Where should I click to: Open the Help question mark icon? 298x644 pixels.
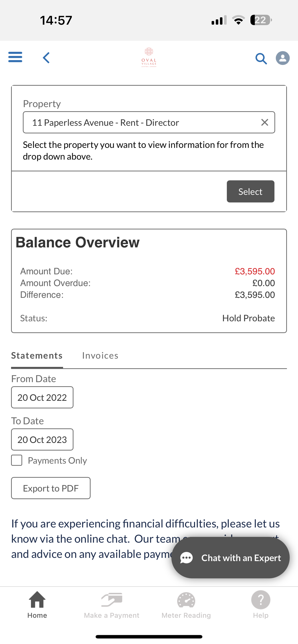point(261,605)
